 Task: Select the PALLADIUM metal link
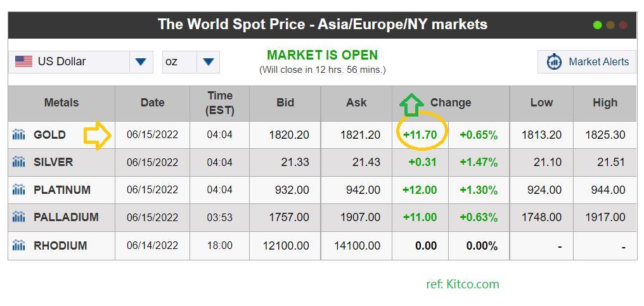click(66, 217)
